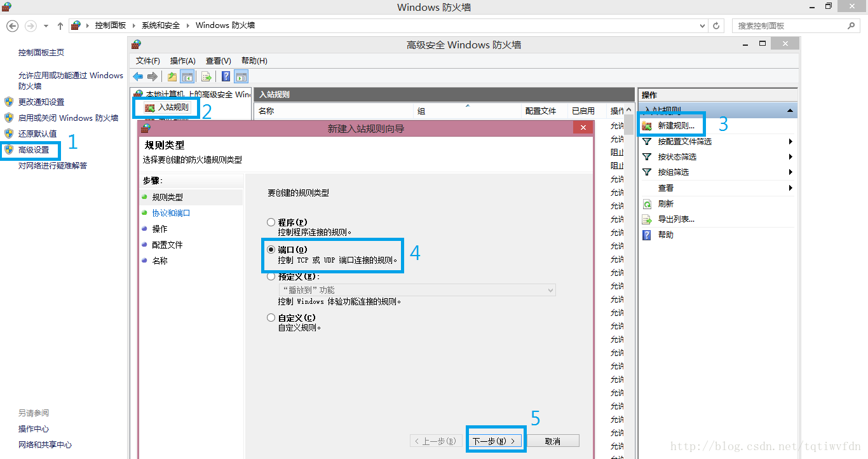Select the 预定义(E) rule type radio button
This screenshot has height=459, width=868.
(271, 277)
